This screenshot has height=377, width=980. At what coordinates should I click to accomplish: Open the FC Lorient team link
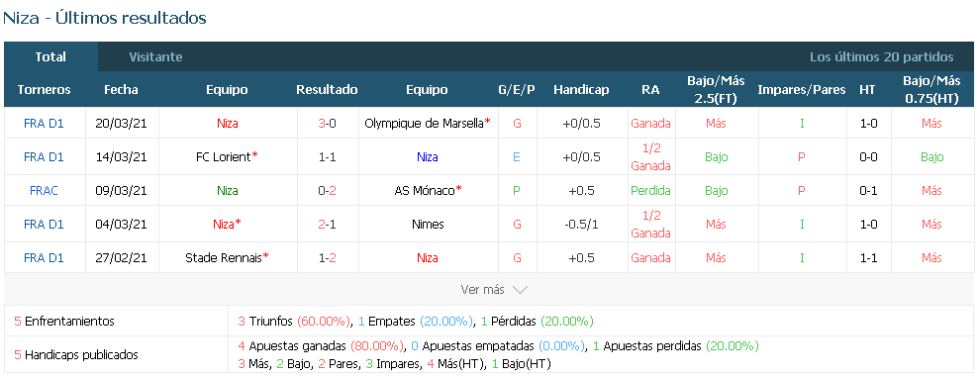coord(223,157)
